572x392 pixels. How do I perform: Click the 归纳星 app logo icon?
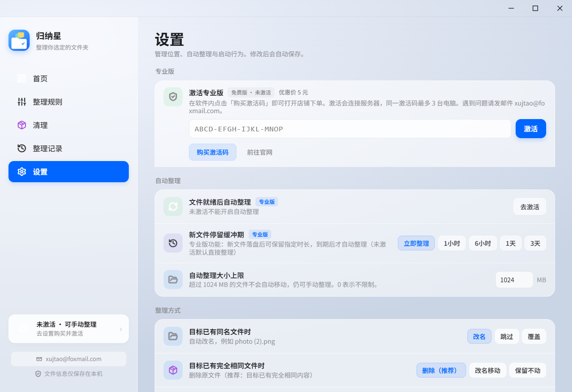click(x=19, y=40)
